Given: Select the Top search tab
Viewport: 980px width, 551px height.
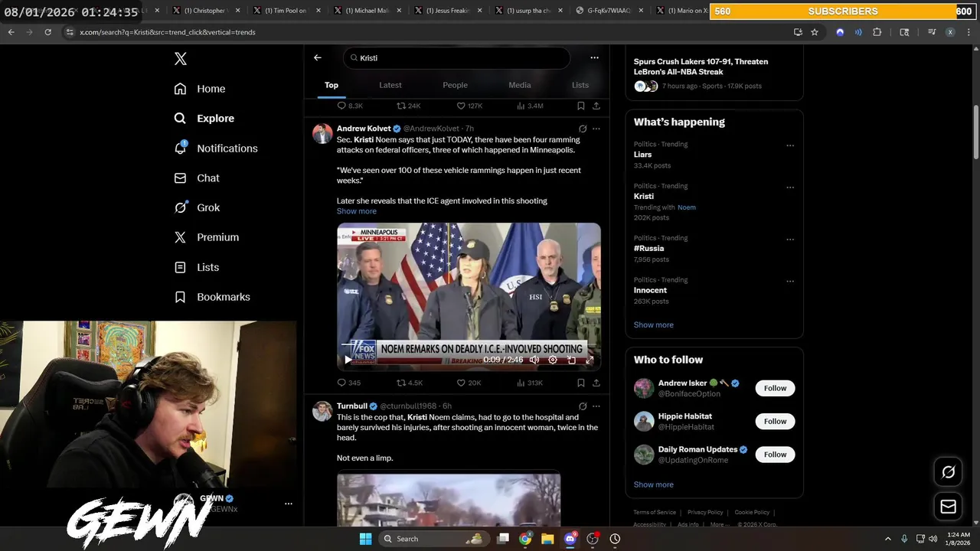Looking at the screenshot, I should 332,85.
